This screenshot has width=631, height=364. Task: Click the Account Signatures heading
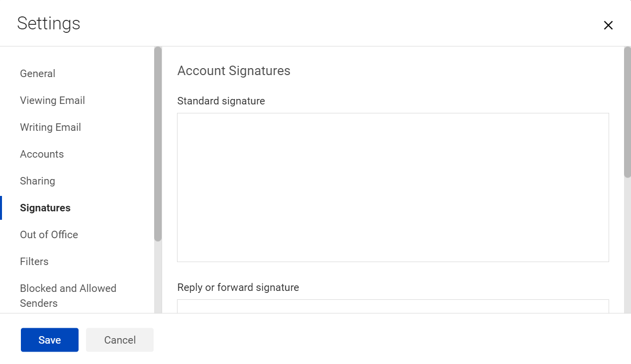(234, 71)
